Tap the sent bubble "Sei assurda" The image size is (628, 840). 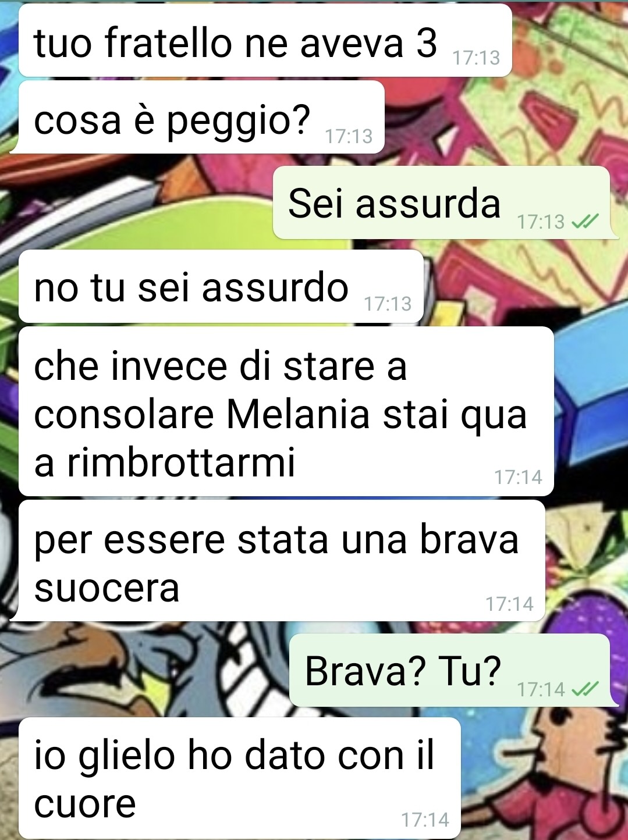click(441, 202)
